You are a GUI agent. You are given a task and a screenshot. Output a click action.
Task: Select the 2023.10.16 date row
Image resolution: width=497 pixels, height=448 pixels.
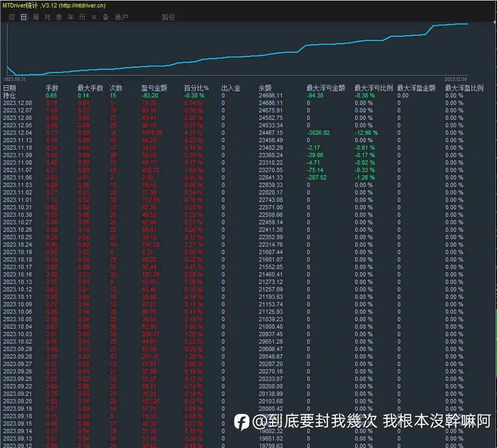(x=18, y=274)
